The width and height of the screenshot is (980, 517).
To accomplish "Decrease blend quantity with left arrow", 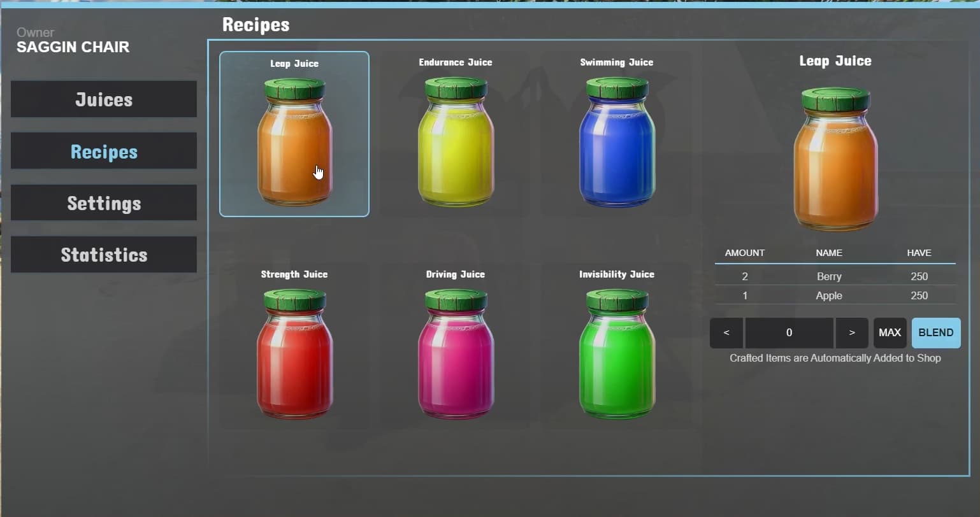I will (726, 333).
